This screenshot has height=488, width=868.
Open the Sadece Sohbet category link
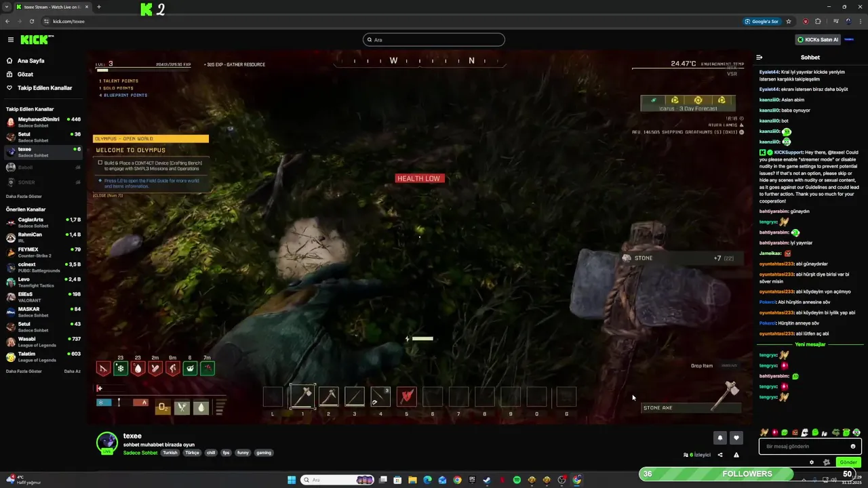pos(140,453)
